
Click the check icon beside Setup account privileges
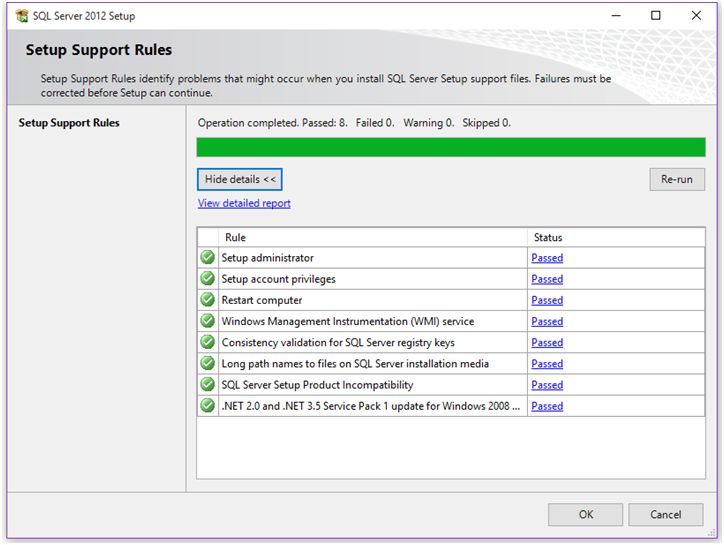[x=208, y=279]
